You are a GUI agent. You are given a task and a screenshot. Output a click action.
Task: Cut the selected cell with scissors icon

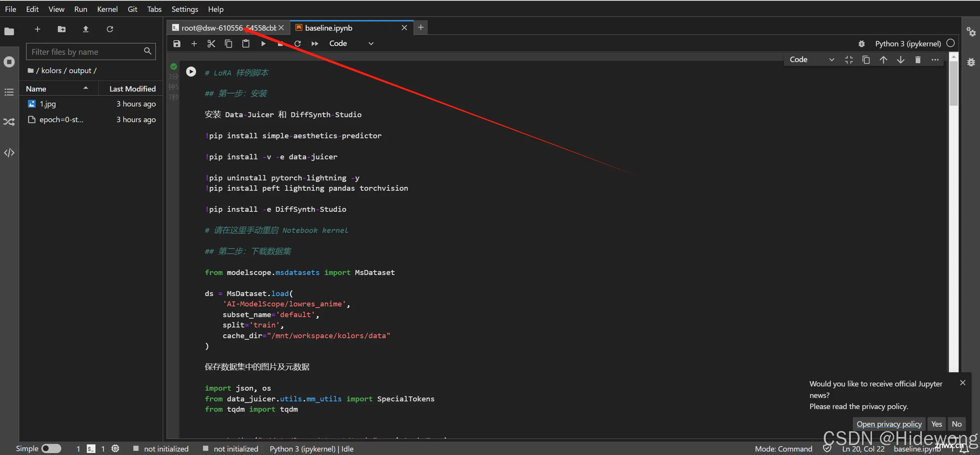211,44
